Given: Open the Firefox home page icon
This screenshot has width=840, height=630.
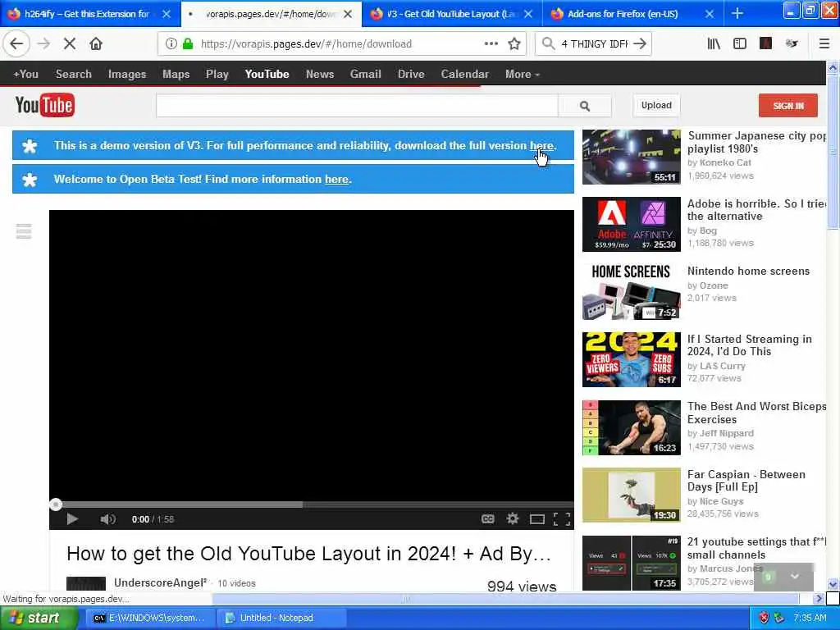Looking at the screenshot, I should point(96,43).
